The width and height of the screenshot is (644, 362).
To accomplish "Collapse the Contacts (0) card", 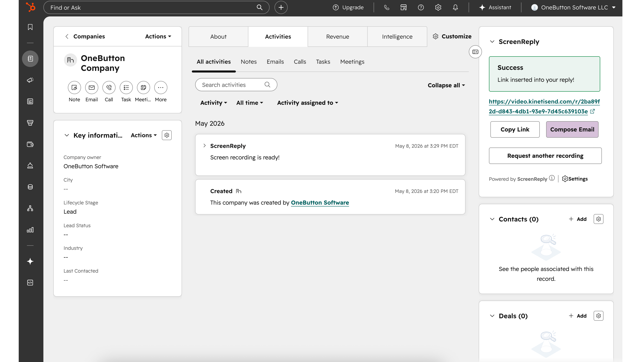I will [x=492, y=219].
